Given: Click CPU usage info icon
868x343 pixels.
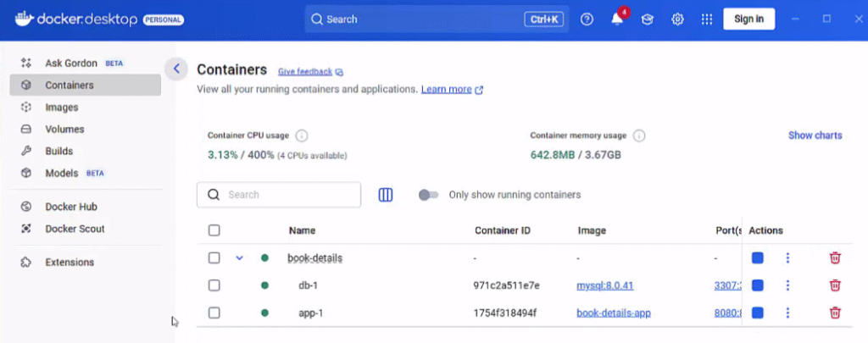Looking at the screenshot, I should 302,136.
